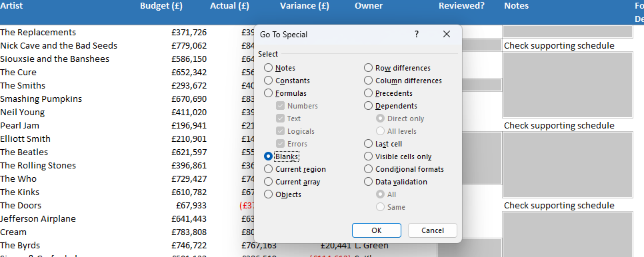
Task: Select Jefferson Airplane cell
Action: (38, 219)
